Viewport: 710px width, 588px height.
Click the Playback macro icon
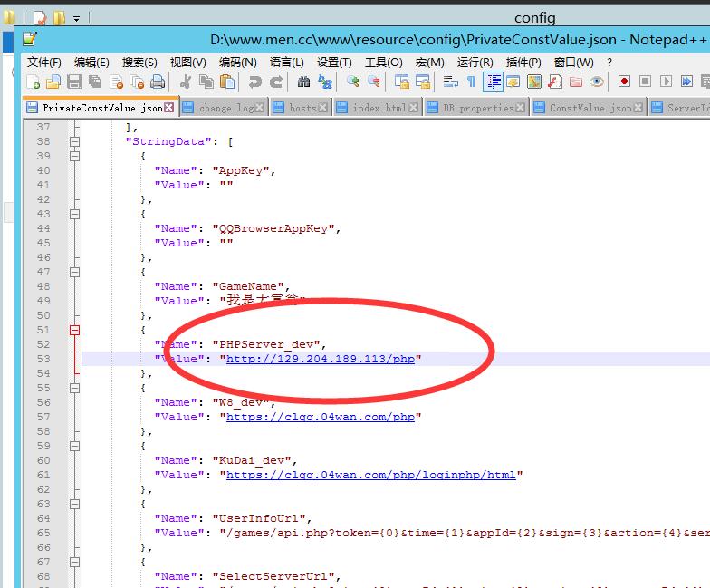click(x=667, y=82)
